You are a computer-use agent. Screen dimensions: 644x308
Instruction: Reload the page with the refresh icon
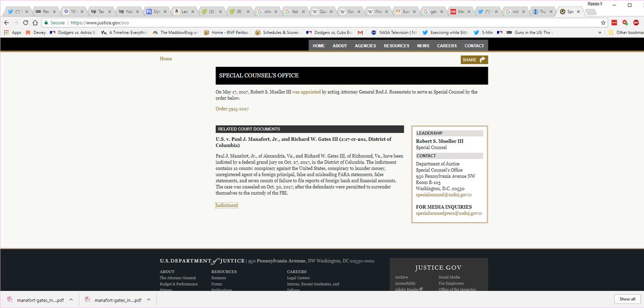[26, 23]
